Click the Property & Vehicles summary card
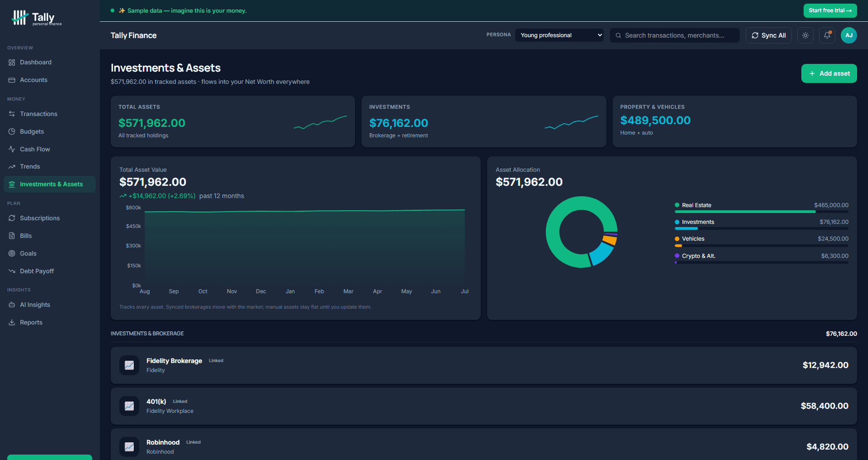 pos(735,121)
